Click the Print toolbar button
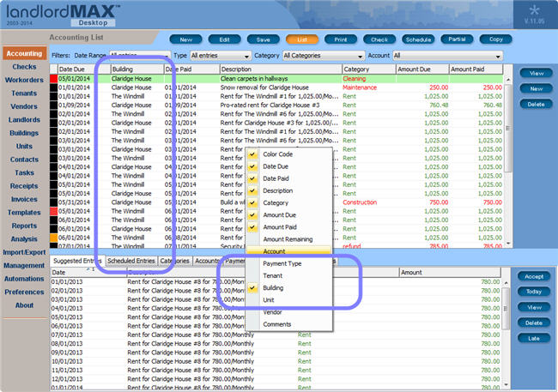 (x=341, y=39)
